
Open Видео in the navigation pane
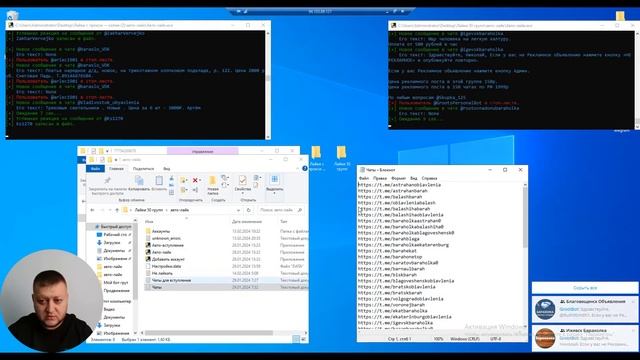pos(109,309)
